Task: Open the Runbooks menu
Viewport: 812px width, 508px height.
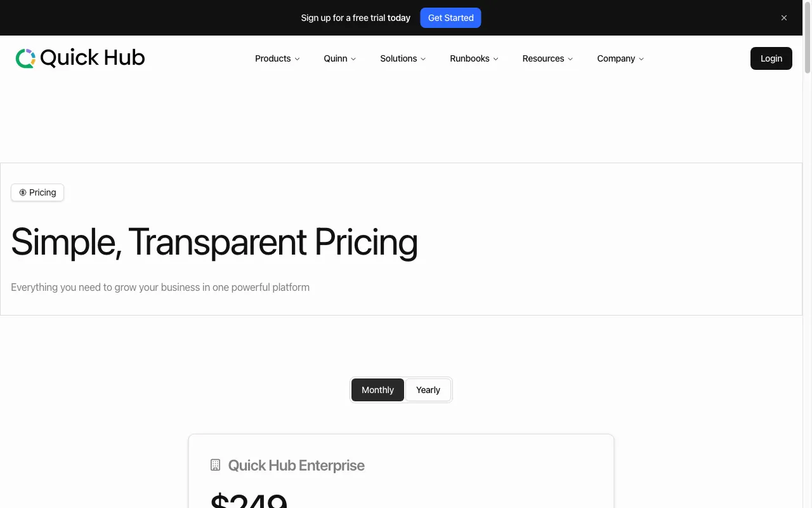Action: click(474, 58)
